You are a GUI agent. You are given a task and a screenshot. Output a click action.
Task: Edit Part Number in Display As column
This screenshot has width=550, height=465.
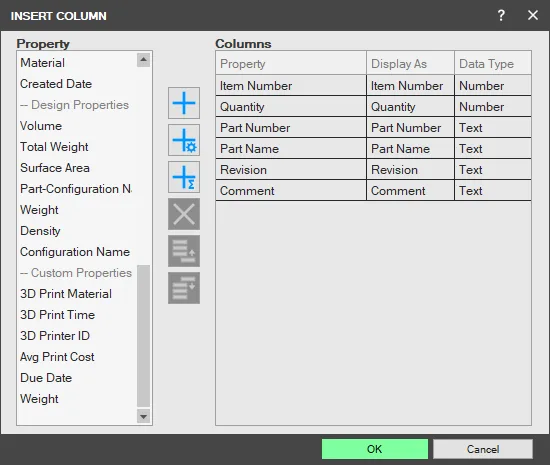[410, 128]
